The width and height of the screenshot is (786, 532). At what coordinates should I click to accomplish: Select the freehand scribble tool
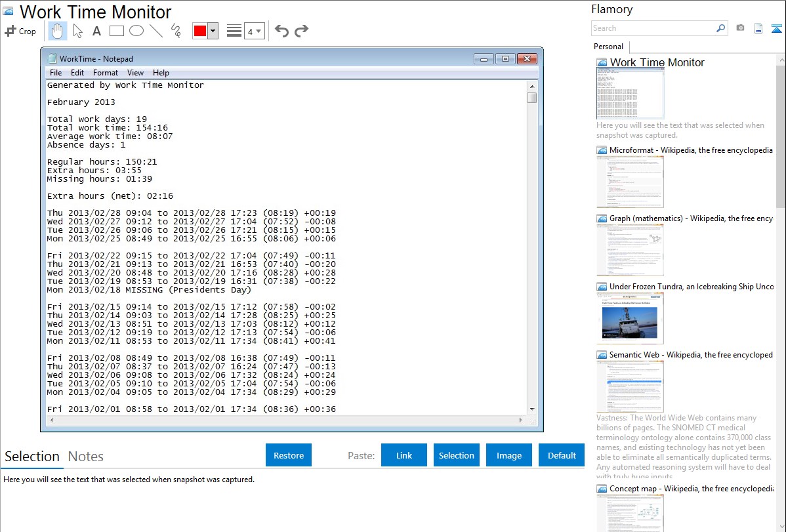coord(176,31)
